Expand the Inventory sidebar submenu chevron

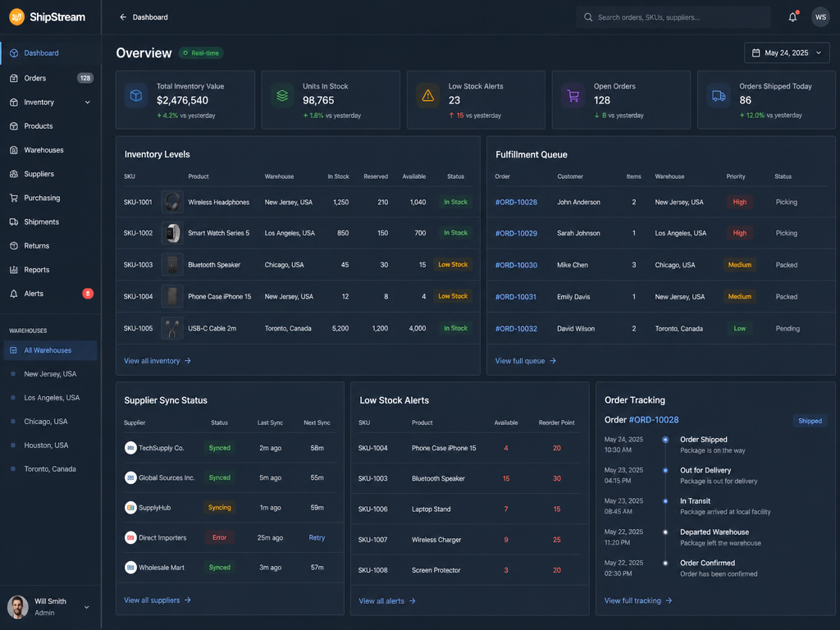(x=87, y=103)
